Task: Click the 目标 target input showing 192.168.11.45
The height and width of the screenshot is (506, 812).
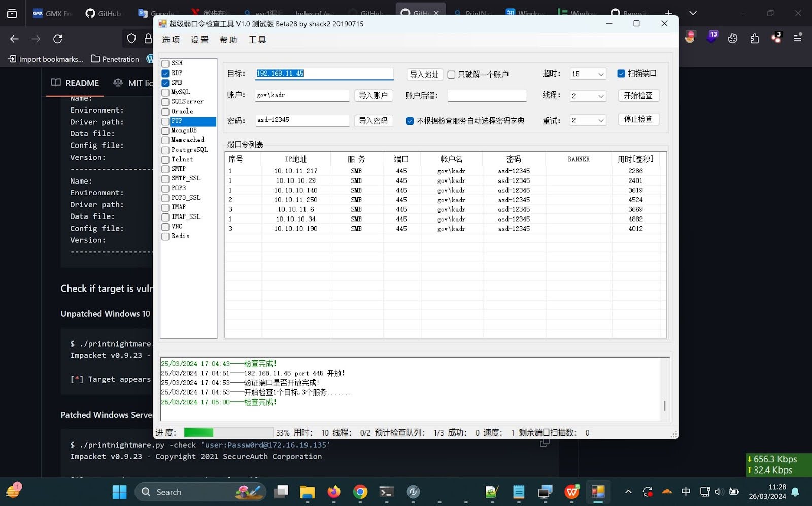Action: click(325, 74)
